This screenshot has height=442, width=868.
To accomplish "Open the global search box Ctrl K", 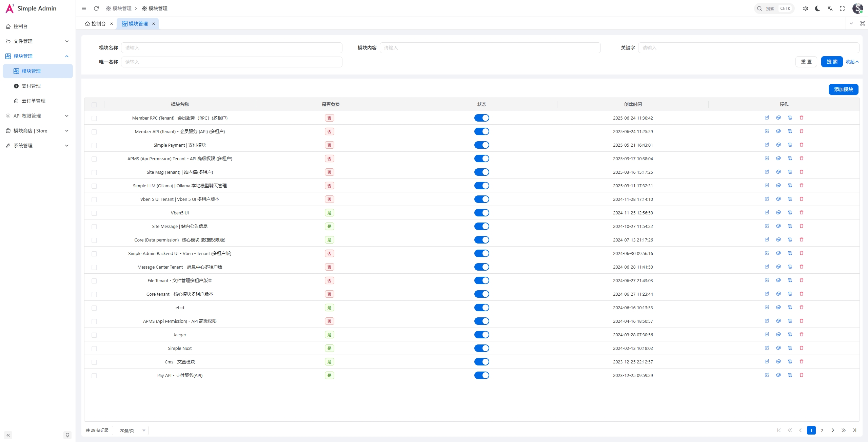I will coord(774,8).
